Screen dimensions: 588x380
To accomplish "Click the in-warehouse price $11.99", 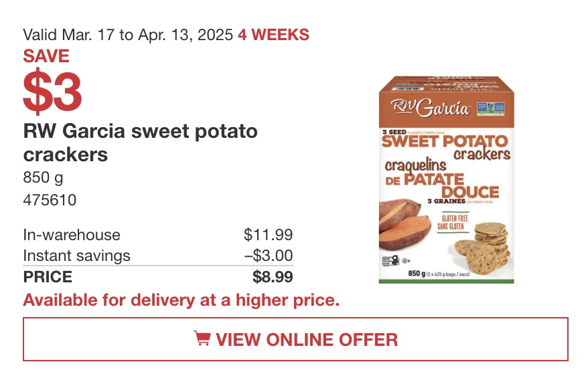I will pyautogui.click(x=268, y=235).
